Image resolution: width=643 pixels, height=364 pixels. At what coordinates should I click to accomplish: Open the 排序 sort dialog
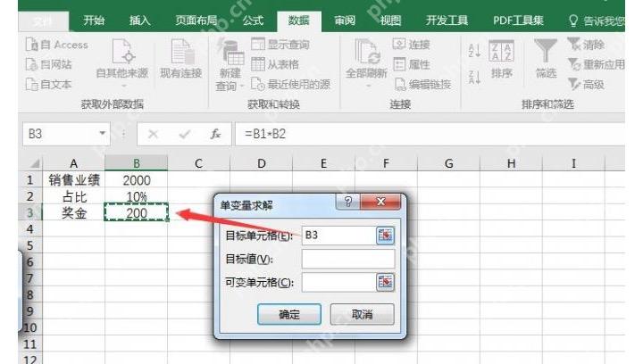pos(502,60)
